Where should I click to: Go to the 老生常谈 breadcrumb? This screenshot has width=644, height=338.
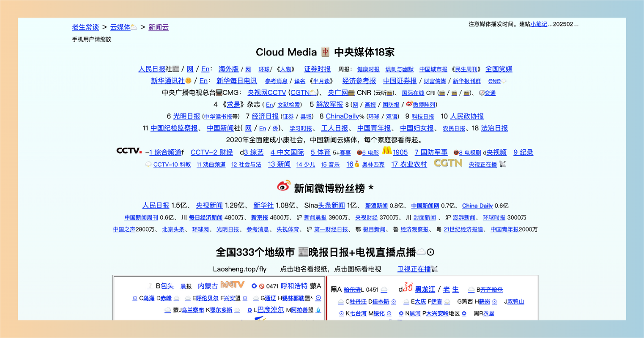point(86,27)
